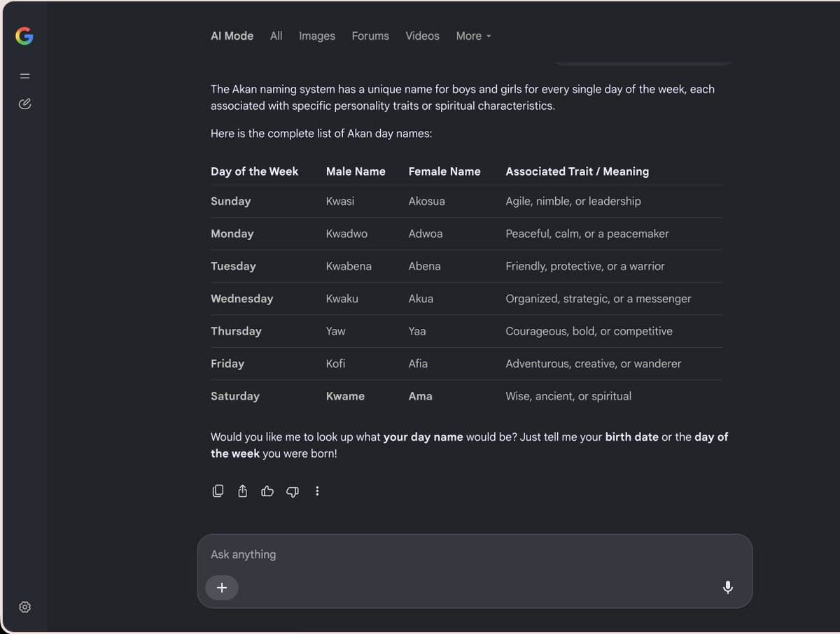The image size is (840, 634).
Task: Click the microphone voice input icon
Action: coord(727,587)
